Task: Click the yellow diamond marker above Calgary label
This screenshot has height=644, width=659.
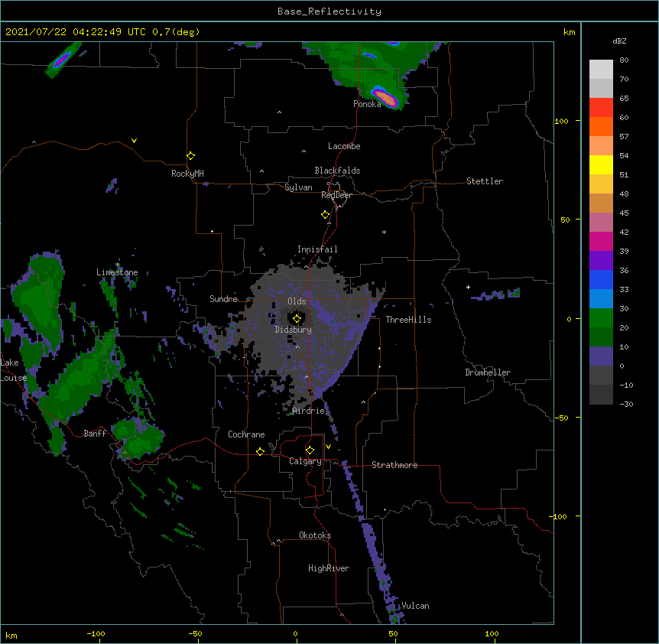Action: pos(310,450)
